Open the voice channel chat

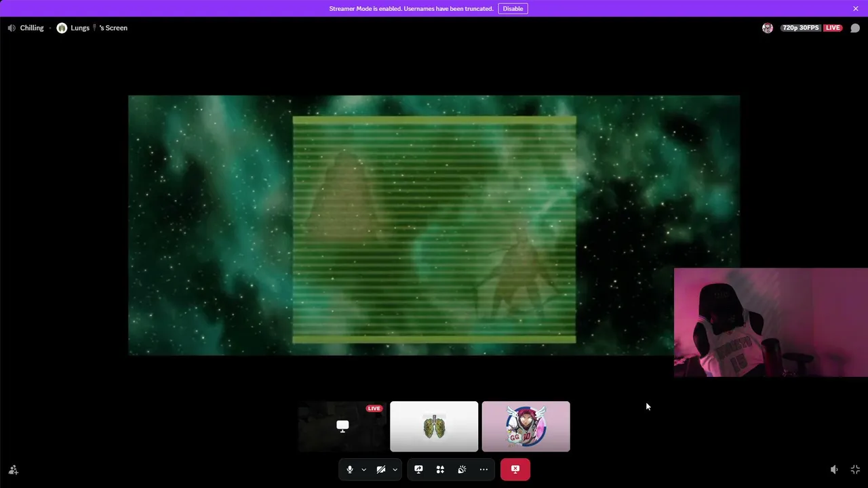855,28
